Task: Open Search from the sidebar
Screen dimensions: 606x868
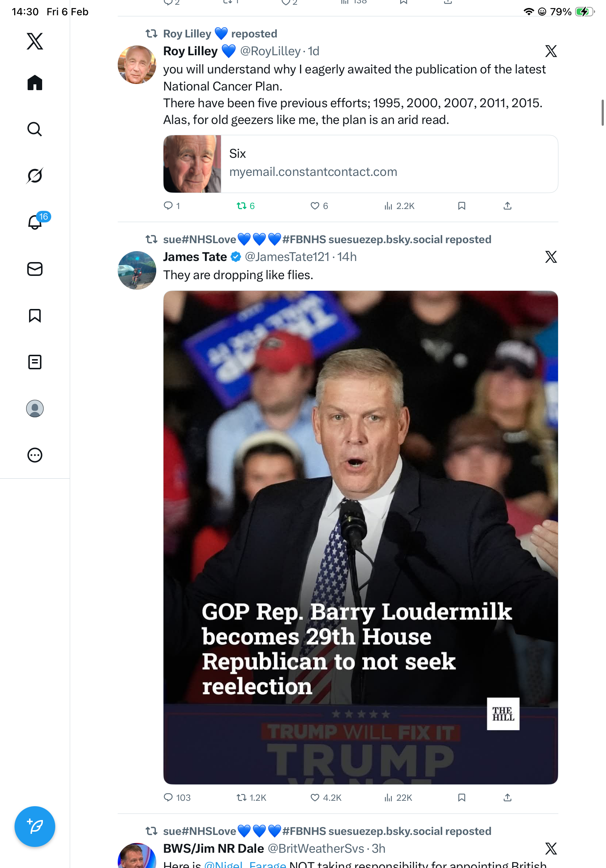Action: [35, 129]
